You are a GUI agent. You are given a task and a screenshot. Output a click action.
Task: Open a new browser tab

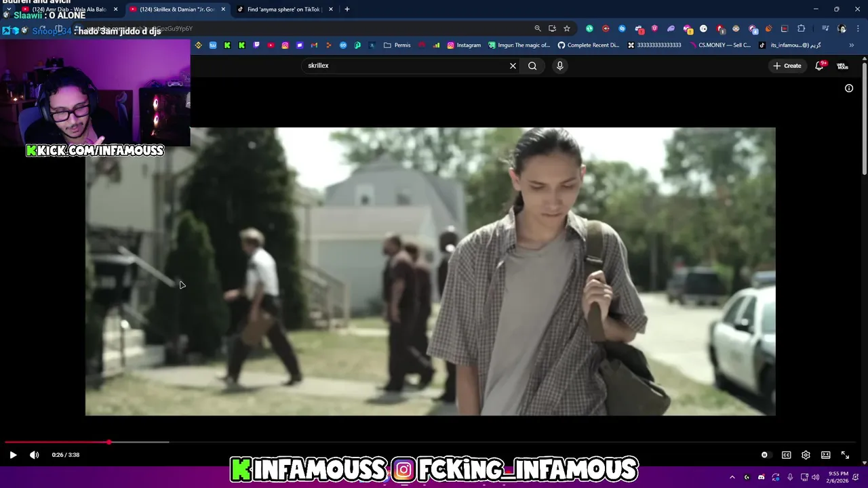pos(347,9)
